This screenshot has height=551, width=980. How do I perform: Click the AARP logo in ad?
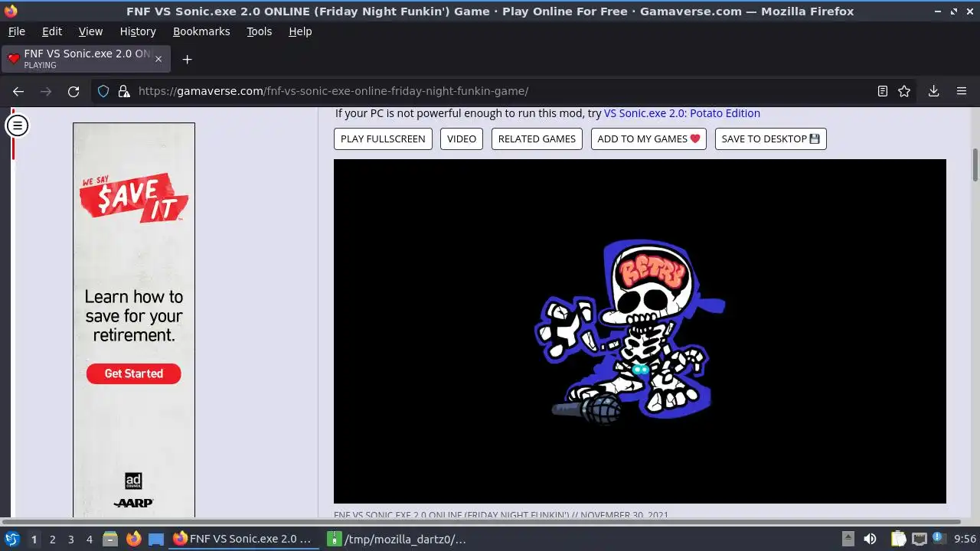134,503
